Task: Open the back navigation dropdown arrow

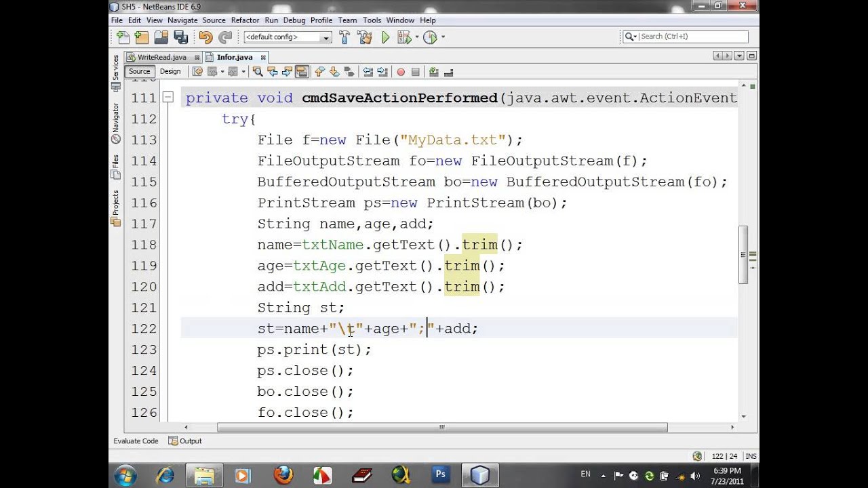Action: pyautogui.click(x=222, y=71)
